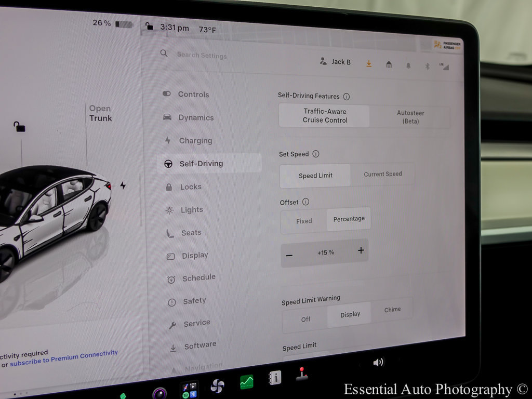Tap the orange software download icon
Image resolution: width=532 pixels, height=399 pixels.
click(x=369, y=63)
